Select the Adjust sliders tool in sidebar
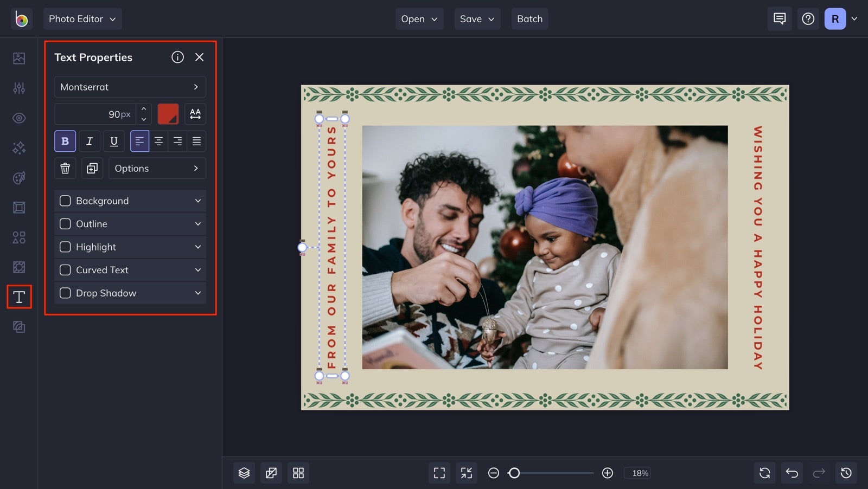The width and height of the screenshot is (868, 489). pos(19,88)
